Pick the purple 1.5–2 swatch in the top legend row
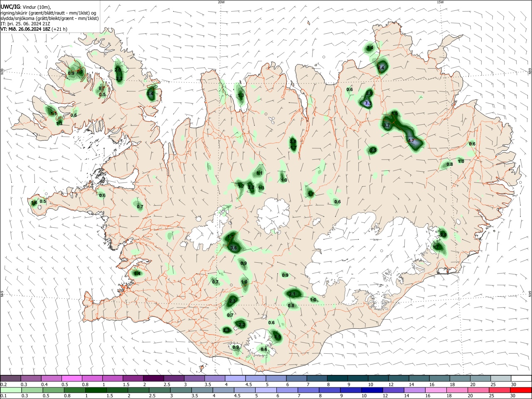Image resolution: width=532 pixels, height=399 pixels. click(x=133, y=379)
